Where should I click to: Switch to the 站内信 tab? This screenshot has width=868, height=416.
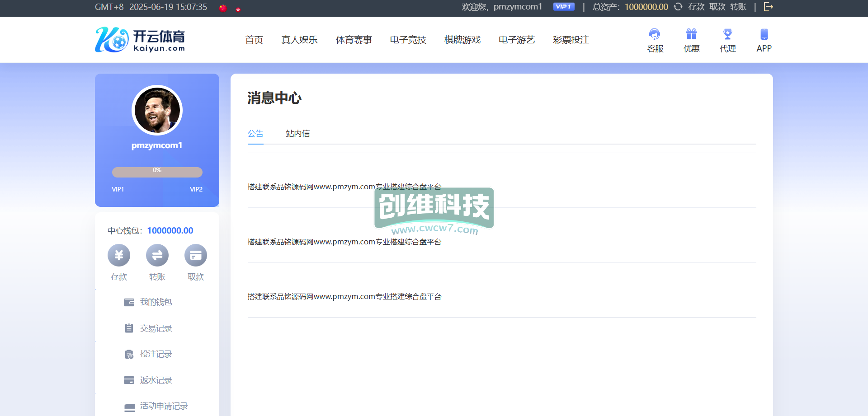[x=298, y=134]
